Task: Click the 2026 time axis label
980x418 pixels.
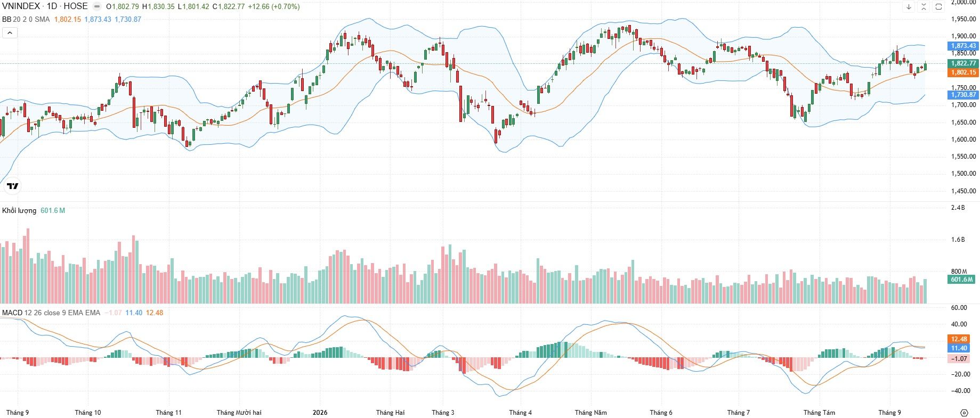Action: pyautogui.click(x=320, y=413)
